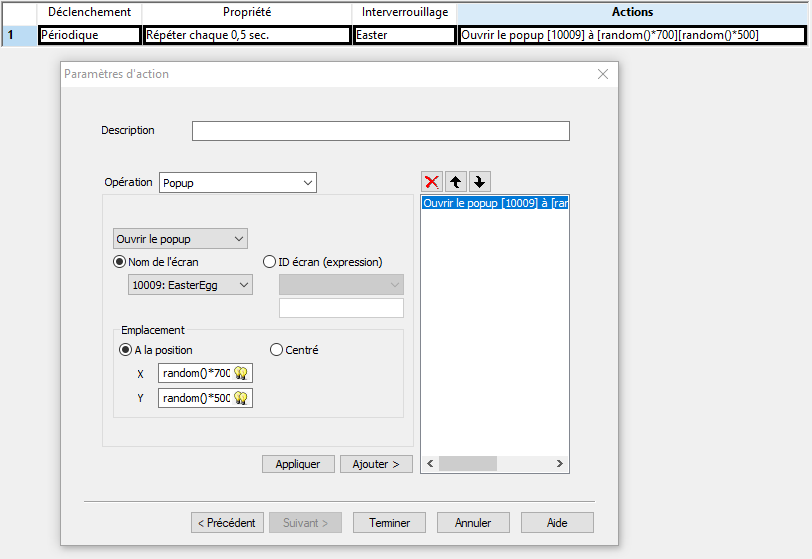
Task: Click the red X delete action icon
Action: pos(432,182)
